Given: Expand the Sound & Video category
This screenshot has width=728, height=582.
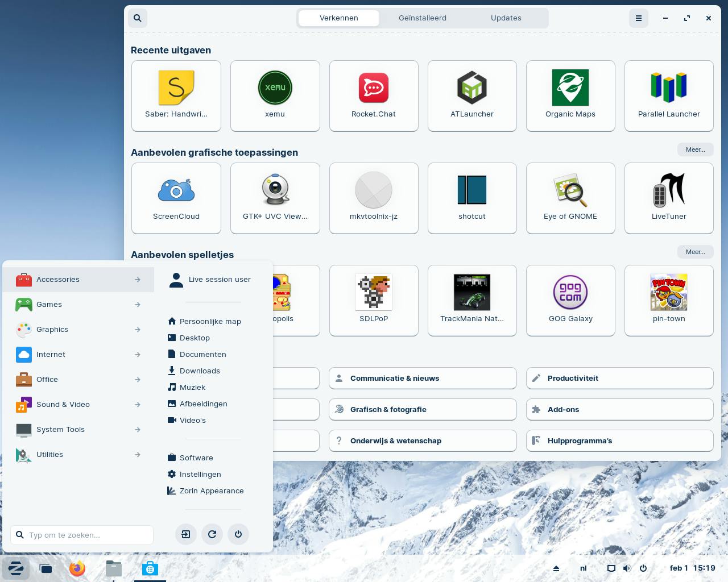Looking at the screenshot, I should click(78, 405).
